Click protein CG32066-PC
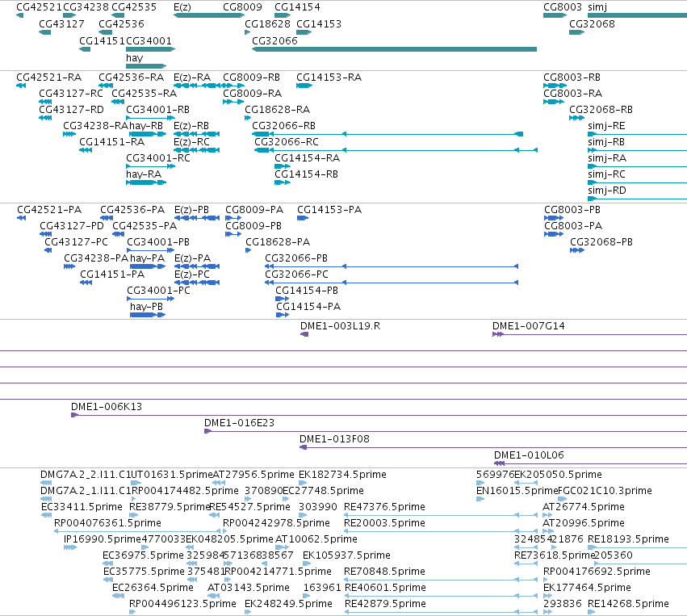The height and width of the screenshot is (616, 687). click(x=392, y=283)
